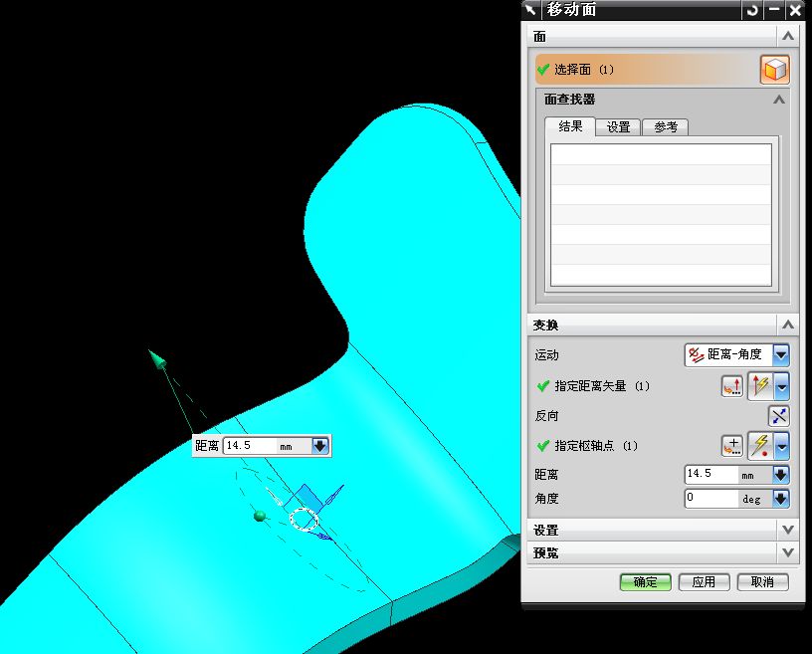Click the reset dialog icon in title bar
The width and height of the screenshot is (812, 654).
(x=752, y=10)
